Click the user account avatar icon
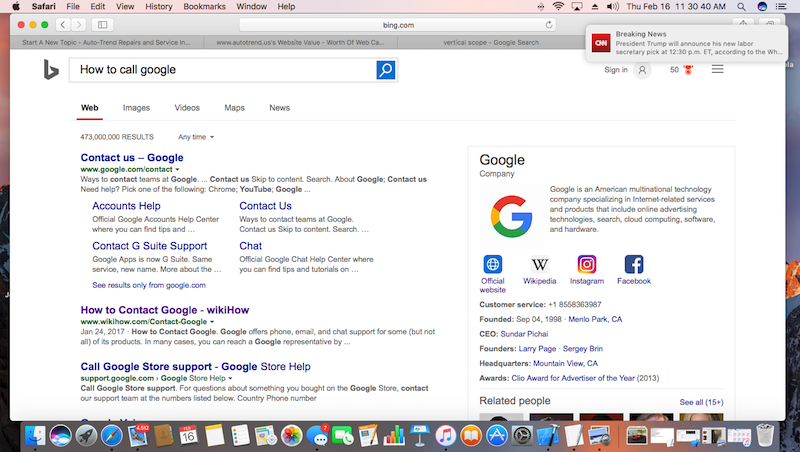The image size is (800, 452). click(642, 70)
